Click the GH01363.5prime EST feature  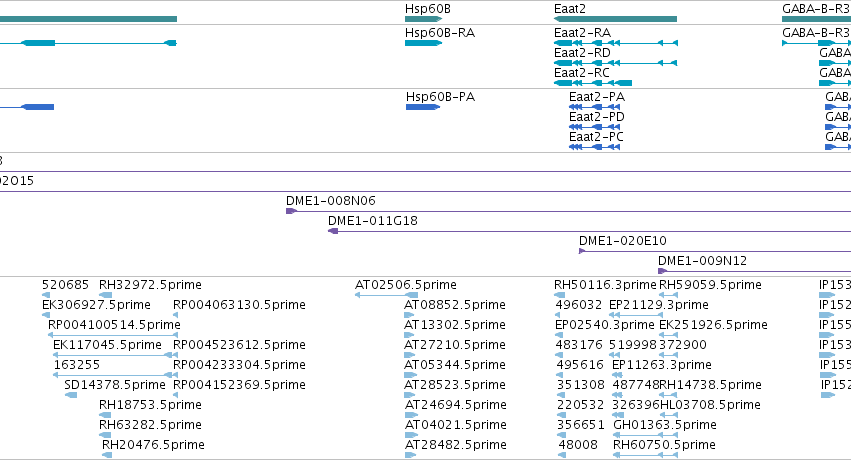click(645, 435)
